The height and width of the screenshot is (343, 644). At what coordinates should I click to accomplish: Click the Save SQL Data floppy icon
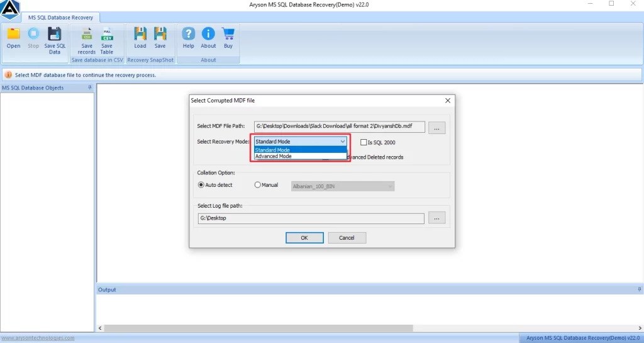54,34
